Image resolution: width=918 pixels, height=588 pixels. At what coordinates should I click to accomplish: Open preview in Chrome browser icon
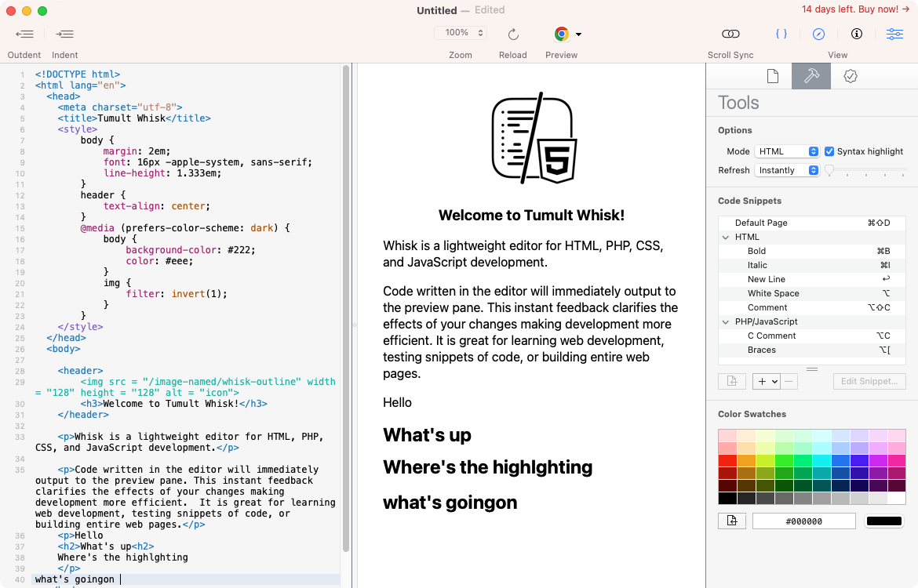pyautogui.click(x=562, y=34)
